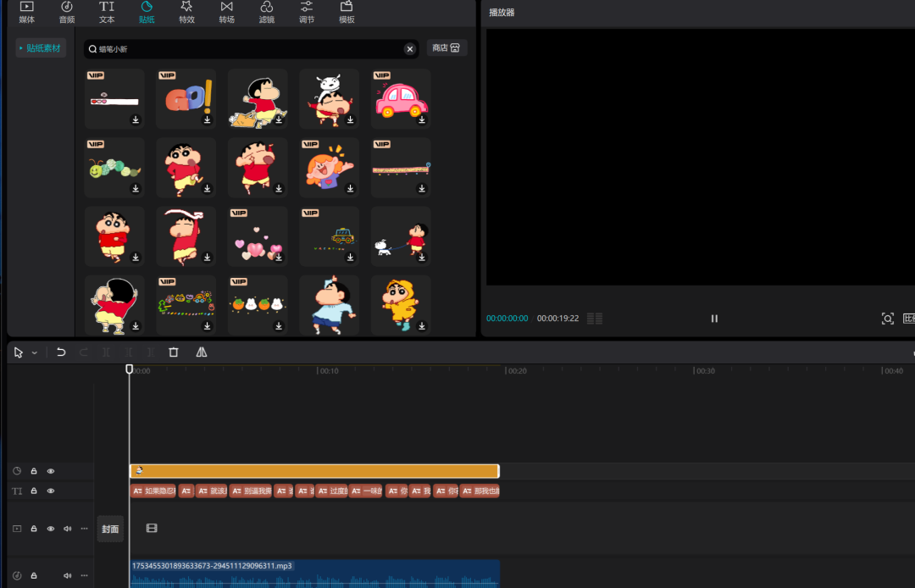The image size is (915, 588).
Task: Download the yellow raincoat Shin-chan sticker
Action: click(x=422, y=326)
